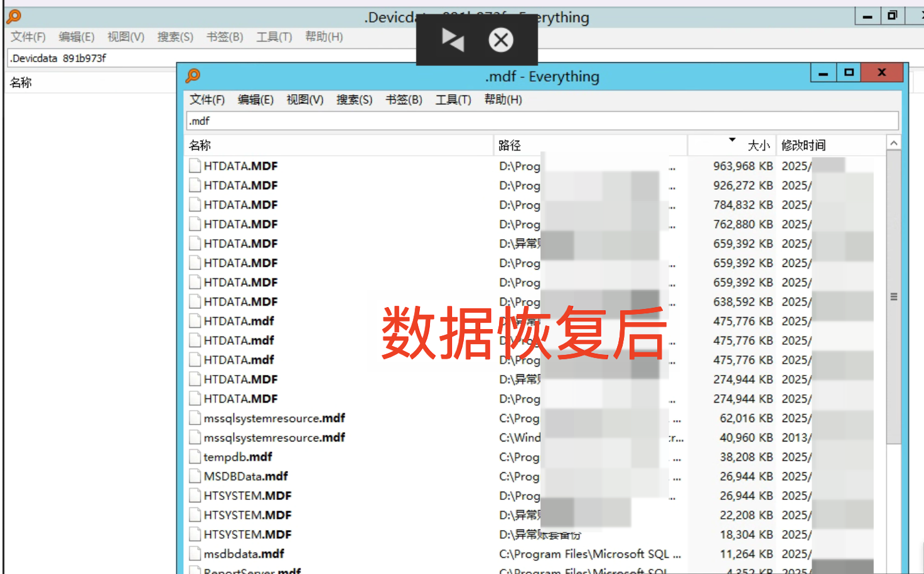Click the Everything magnifier icon in .mdf window
Image resolution: width=924 pixels, height=574 pixels.
[193, 76]
